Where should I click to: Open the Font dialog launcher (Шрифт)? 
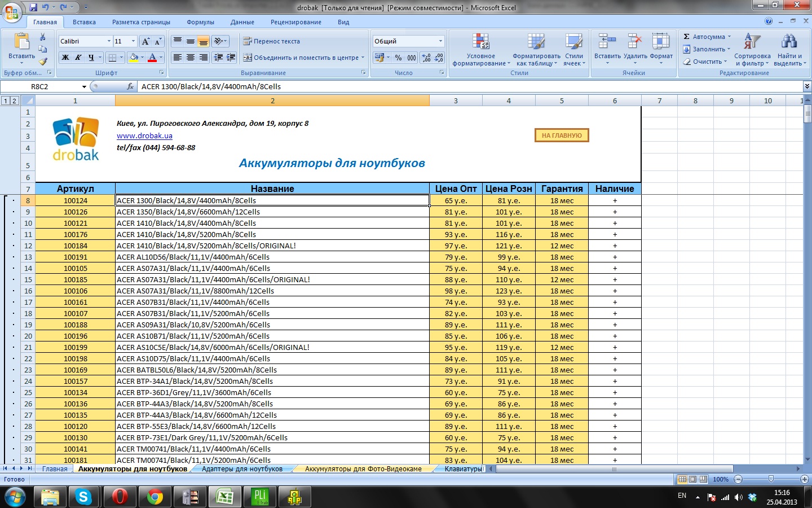pyautogui.click(x=162, y=73)
